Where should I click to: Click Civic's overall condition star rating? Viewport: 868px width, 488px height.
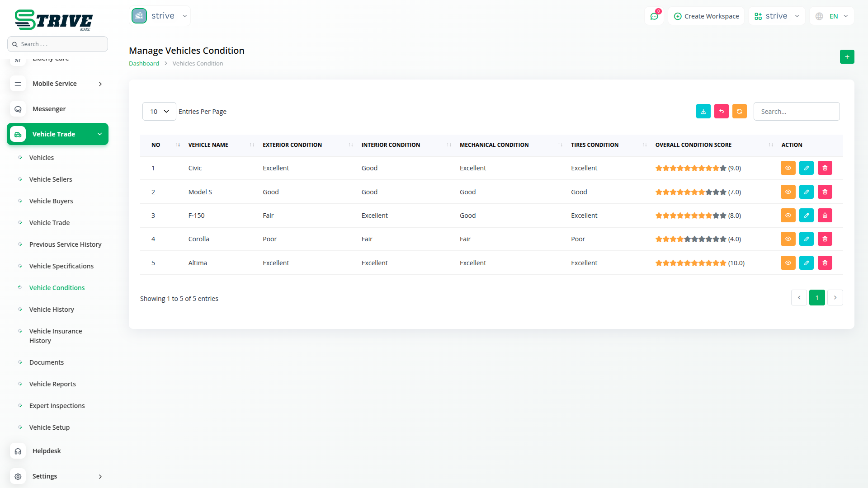click(x=690, y=168)
